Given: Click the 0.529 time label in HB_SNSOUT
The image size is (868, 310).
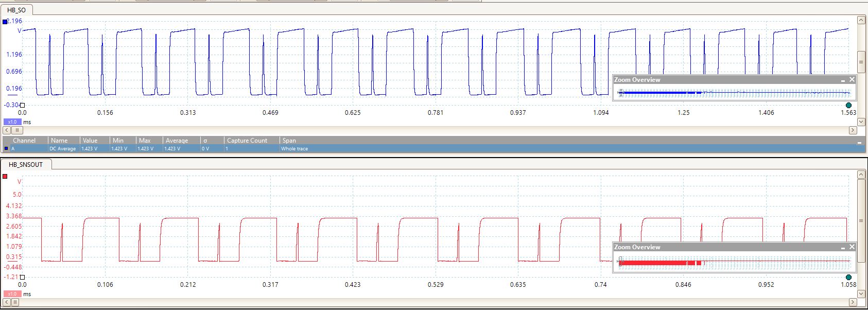Looking at the screenshot, I should point(436,284).
